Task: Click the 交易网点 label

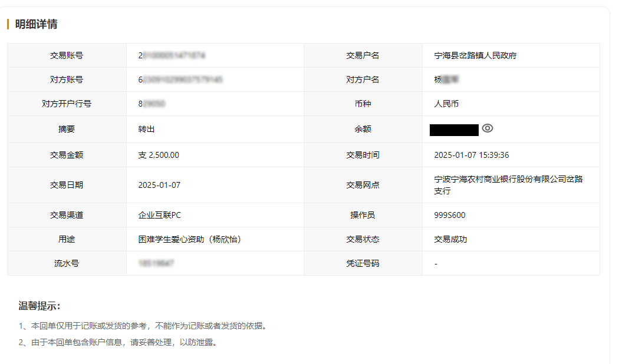Action: pos(363,185)
